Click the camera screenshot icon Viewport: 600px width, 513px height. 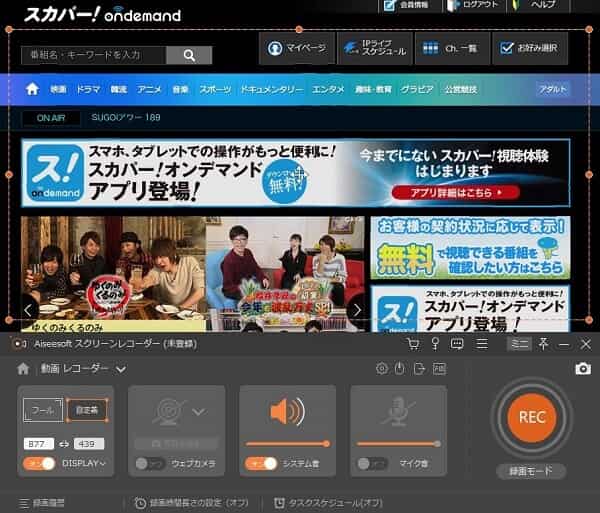582,369
